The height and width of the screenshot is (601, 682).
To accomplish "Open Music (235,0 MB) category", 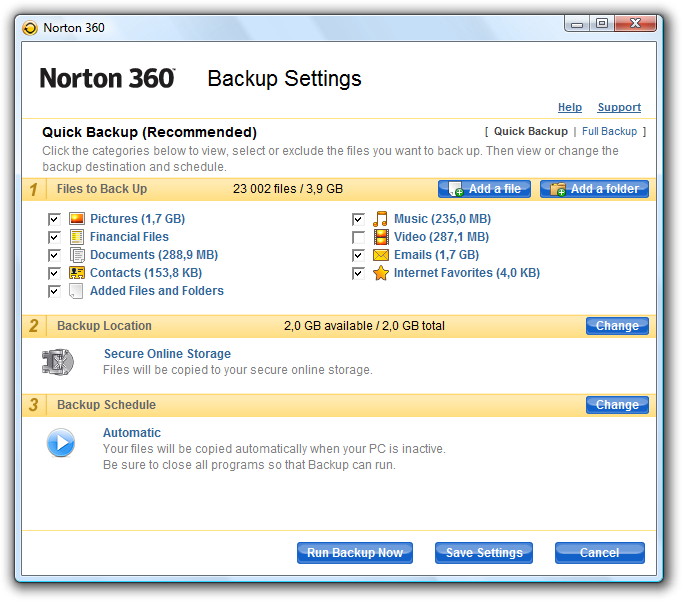I will point(442,219).
